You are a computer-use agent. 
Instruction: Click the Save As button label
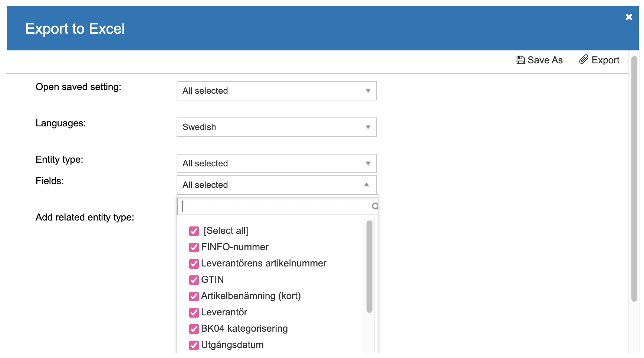(545, 60)
